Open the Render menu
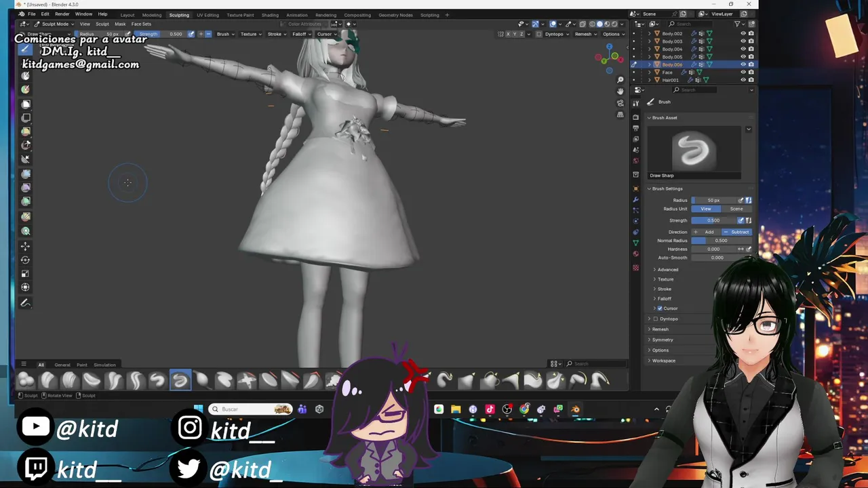The height and width of the screenshot is (488, 868). coord(62,14)
